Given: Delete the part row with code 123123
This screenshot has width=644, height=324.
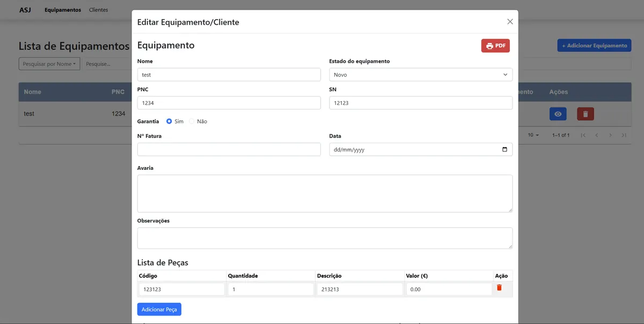Looking at the screenshot, I should point(499,288).
